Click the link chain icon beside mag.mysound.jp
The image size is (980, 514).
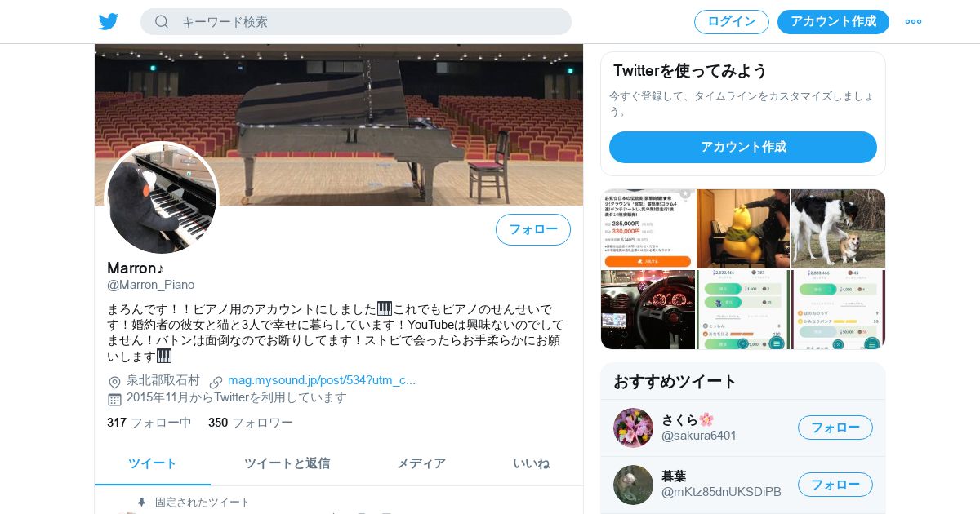(216, 382)
